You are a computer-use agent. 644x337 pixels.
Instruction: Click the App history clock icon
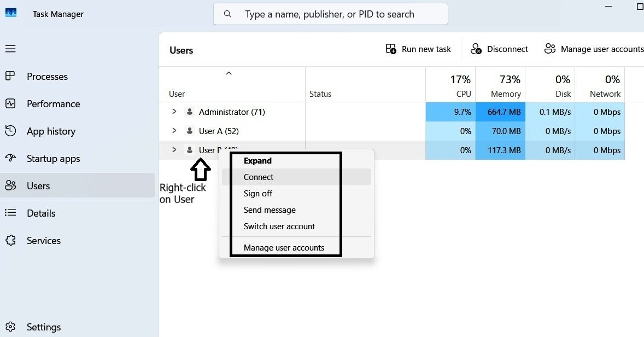(10, 131)
